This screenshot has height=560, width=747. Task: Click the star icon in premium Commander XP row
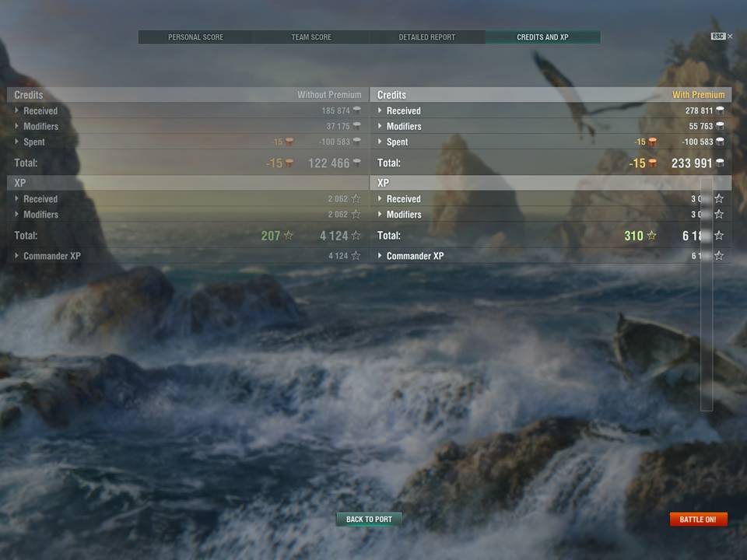719,256
